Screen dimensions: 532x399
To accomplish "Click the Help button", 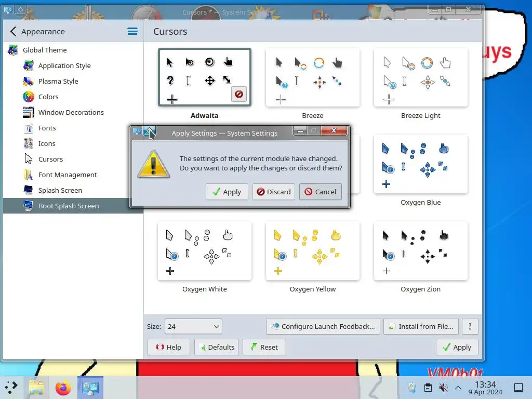I will 169,347.
